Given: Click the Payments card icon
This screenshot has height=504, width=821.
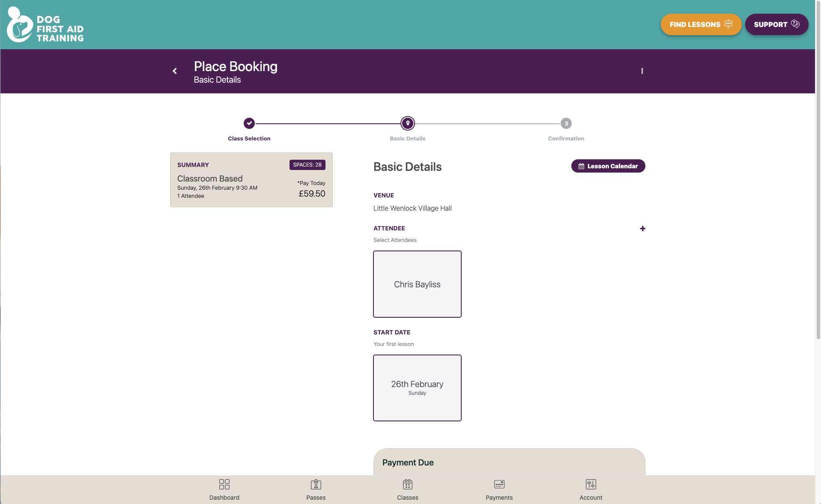Looking at the screenshot, I should click(499, 484).
